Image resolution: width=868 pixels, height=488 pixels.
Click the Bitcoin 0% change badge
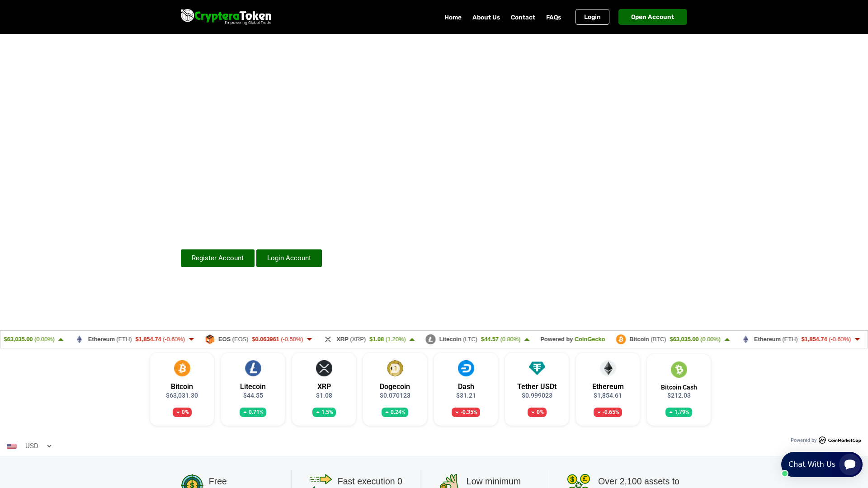[x=182, y=412]
